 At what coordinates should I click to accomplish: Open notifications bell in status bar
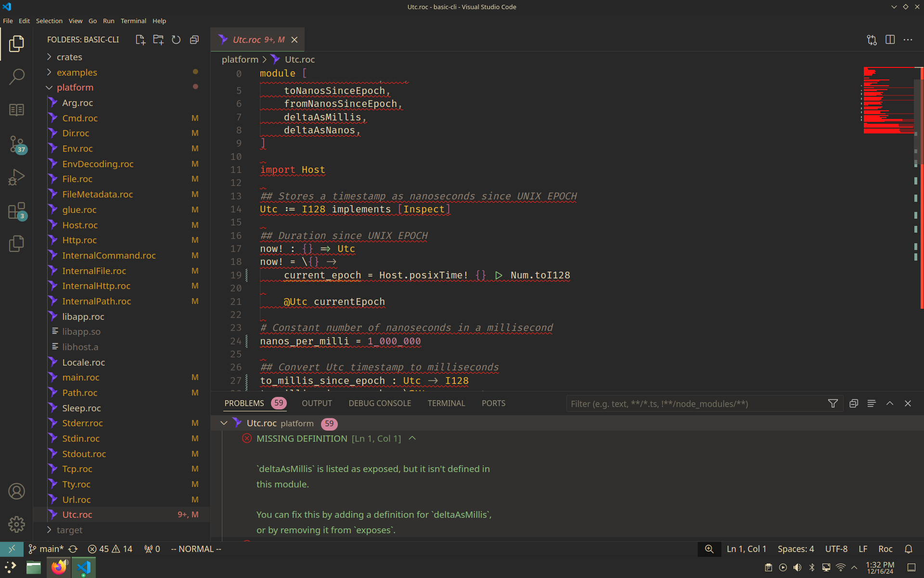point(909,549)
